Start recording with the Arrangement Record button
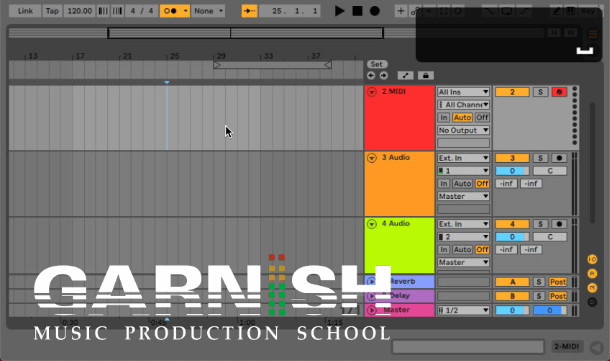The width and height of the screenshot is (610, 361). tap(375, 11)
